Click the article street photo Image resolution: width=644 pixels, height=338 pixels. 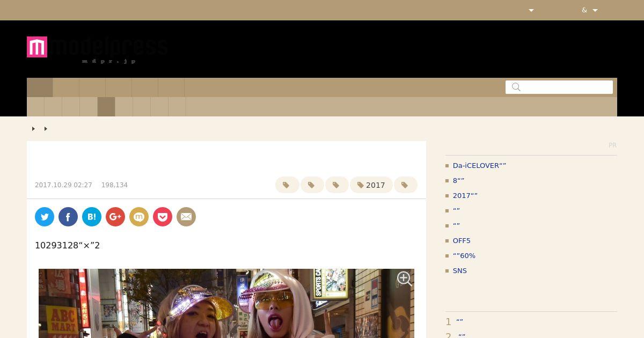coord(226,303)
